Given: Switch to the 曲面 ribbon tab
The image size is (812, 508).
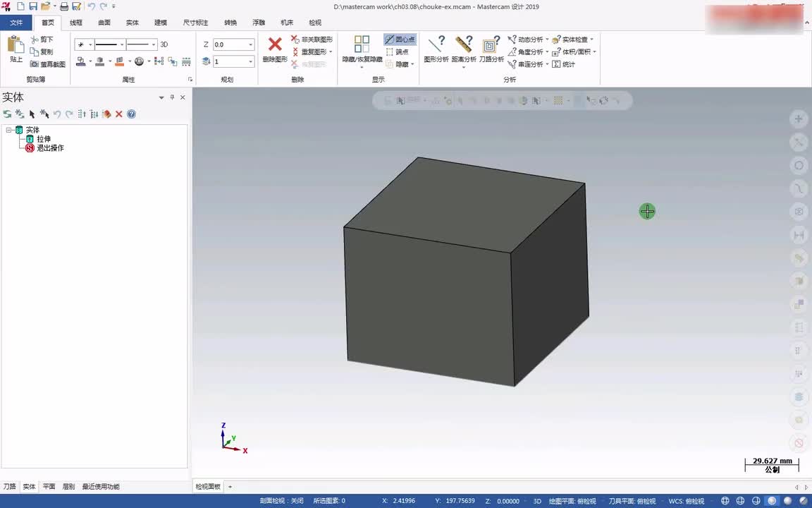Looking at the screenshot, I should coord(104,23).
